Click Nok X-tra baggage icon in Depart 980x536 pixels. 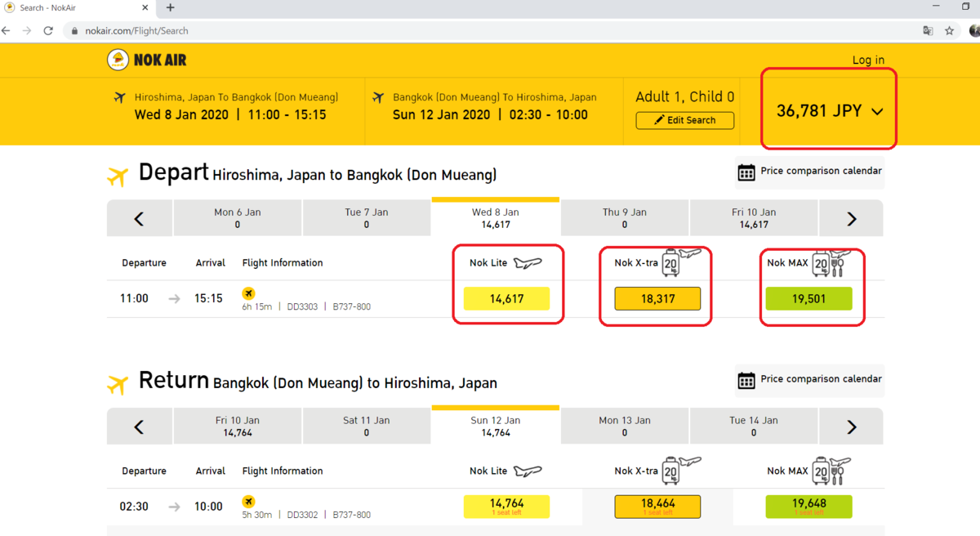[679, 261]
